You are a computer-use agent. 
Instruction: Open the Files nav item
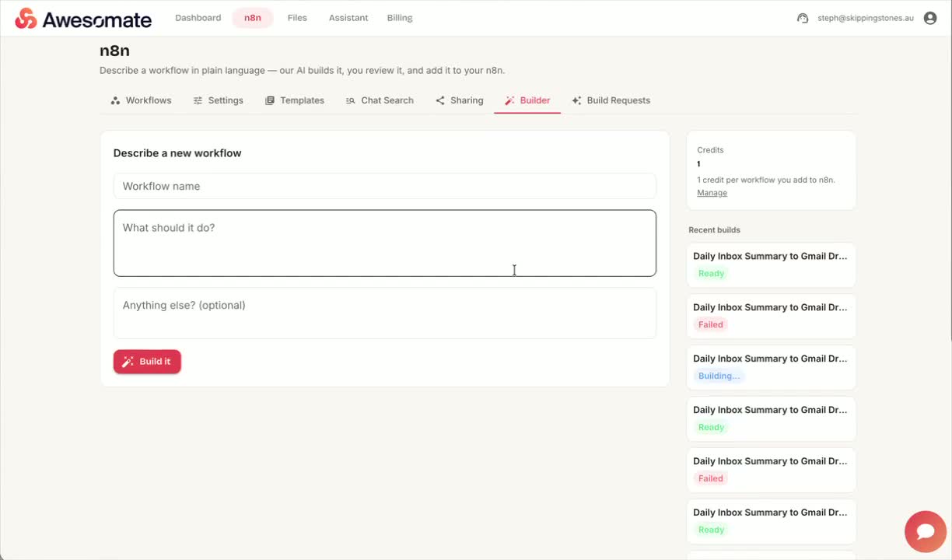coord(297,18)
